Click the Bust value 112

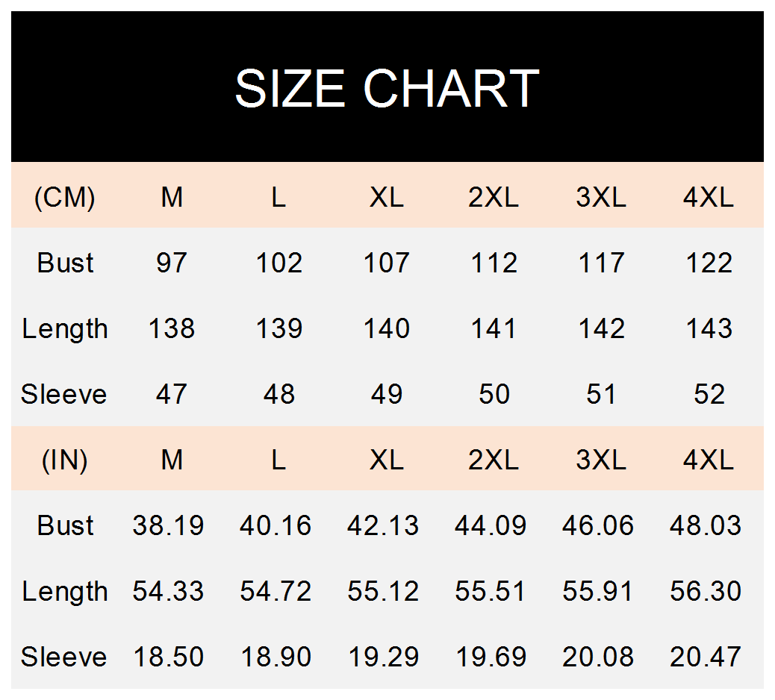494,263
